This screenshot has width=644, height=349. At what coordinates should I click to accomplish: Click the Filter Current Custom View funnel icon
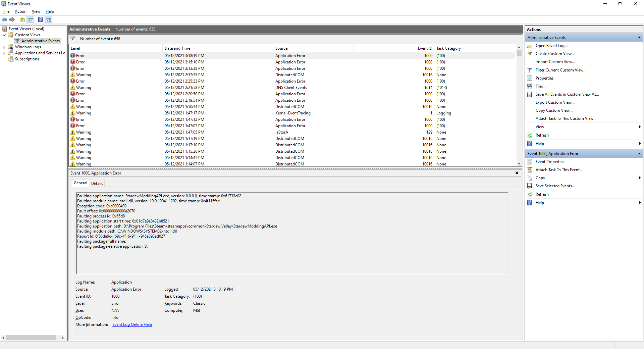pyautogui.click(x=530, y=70)
